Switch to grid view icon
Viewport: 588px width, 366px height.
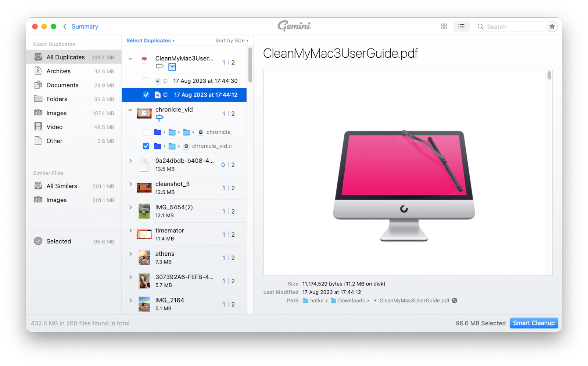(444, 26)
